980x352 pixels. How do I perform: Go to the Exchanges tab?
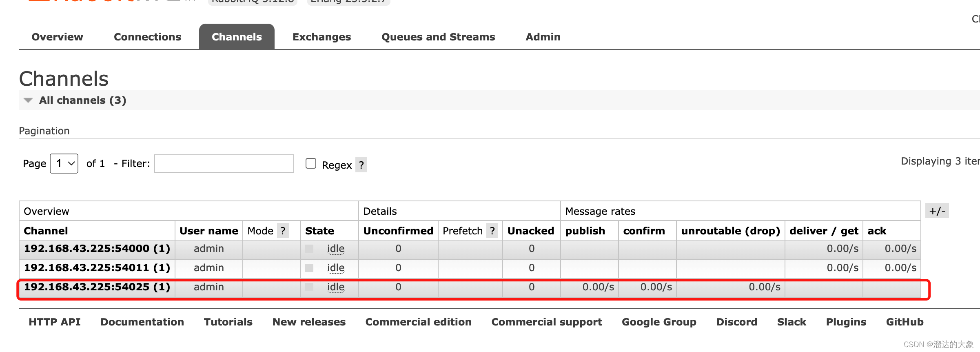(321, 37)
